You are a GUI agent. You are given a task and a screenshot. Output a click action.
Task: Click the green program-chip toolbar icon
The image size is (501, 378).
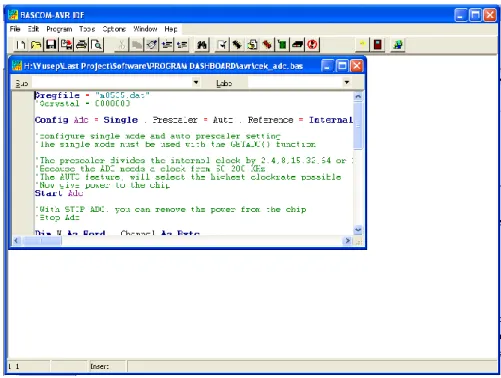[x=282, y=44]
